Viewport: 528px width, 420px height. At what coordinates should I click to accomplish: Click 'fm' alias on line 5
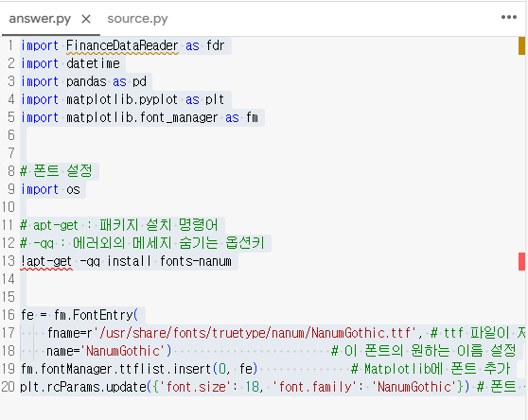pyautogui.click(x=252, y=117)
